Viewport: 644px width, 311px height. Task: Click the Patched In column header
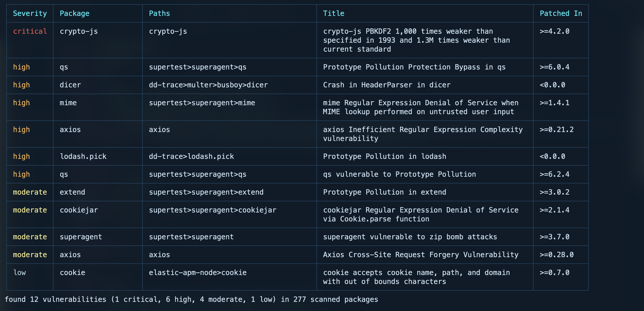coord(561,13)
